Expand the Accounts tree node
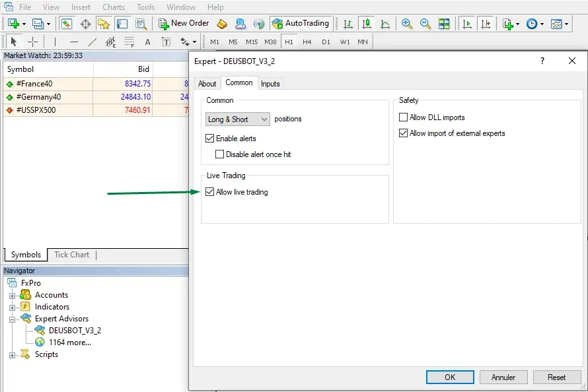 tap(13, 296)
